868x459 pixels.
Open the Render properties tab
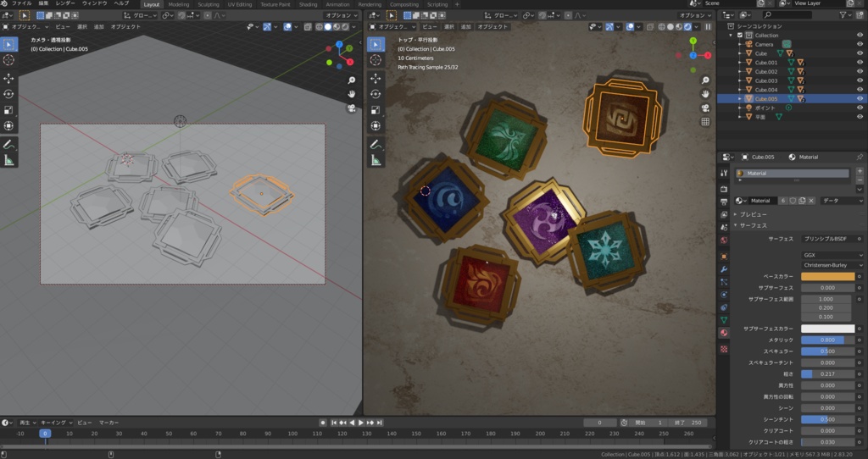(724, 189)
